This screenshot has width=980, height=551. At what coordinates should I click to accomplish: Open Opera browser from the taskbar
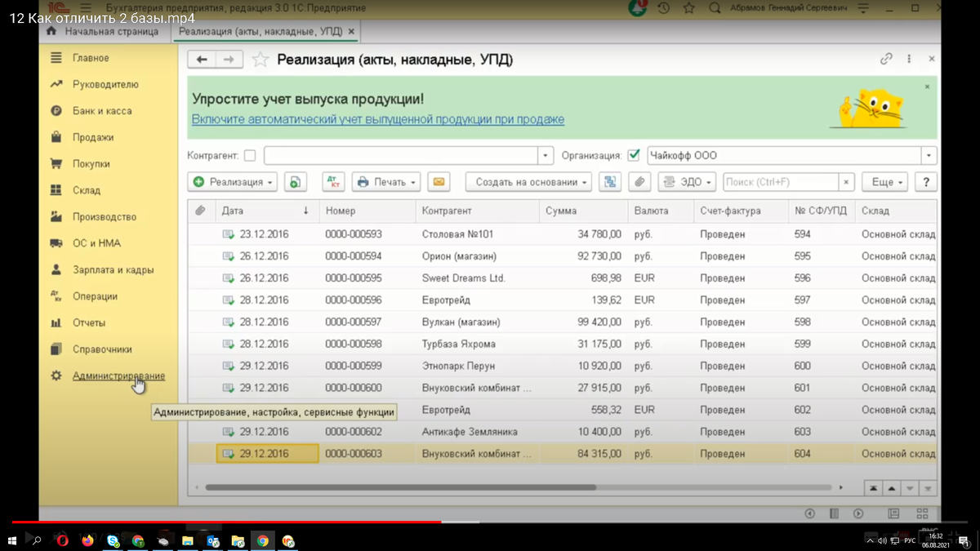[x=63, y=540]
